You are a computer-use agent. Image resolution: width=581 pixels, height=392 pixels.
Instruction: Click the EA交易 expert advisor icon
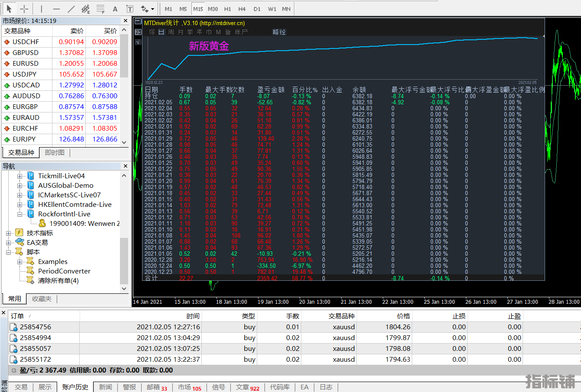click(19, 242)
